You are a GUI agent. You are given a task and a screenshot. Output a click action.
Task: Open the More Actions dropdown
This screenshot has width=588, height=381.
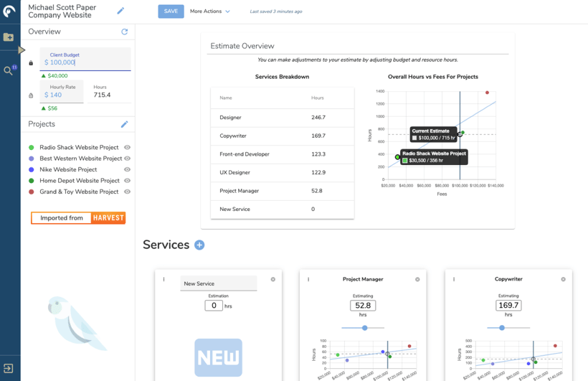coord(209,11)
